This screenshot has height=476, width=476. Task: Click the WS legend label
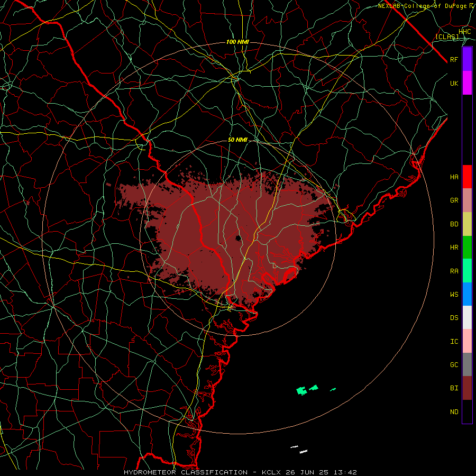(454, 295)
